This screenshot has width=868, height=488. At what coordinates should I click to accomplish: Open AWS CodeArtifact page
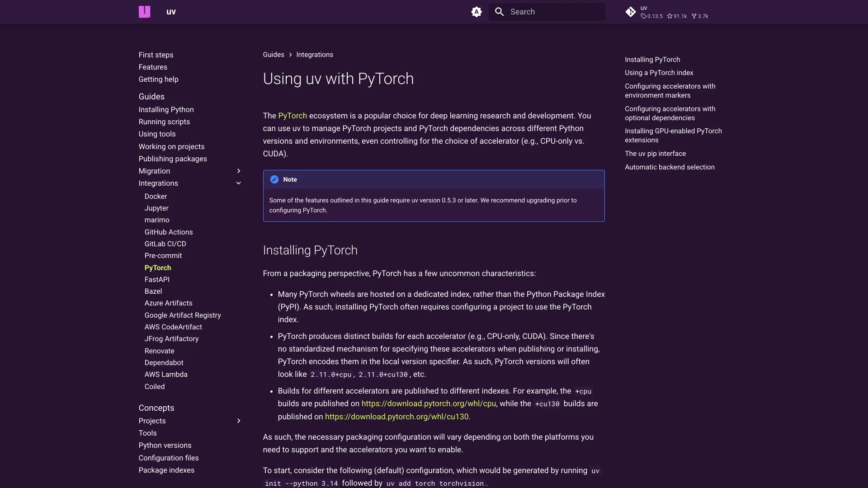[173, 327]
